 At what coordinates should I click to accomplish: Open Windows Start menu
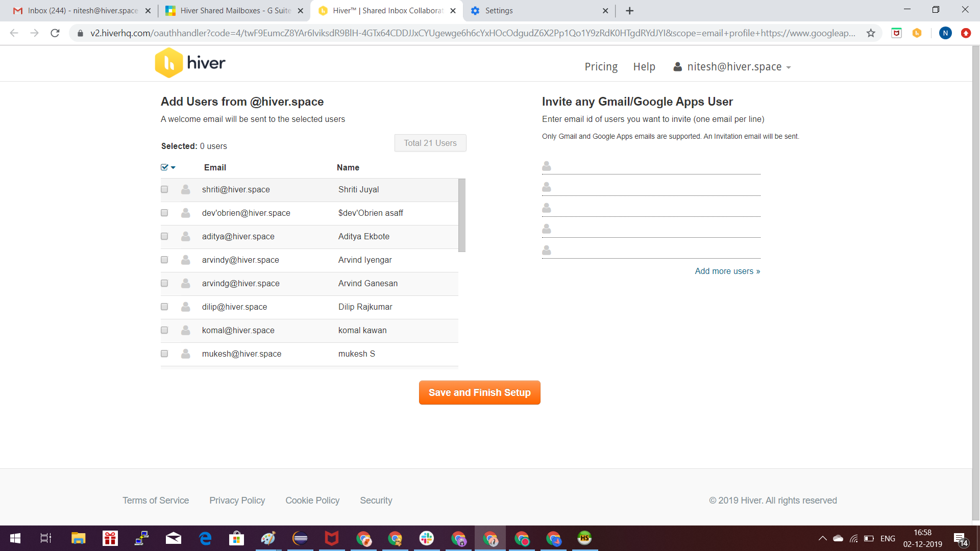(15, 538)
